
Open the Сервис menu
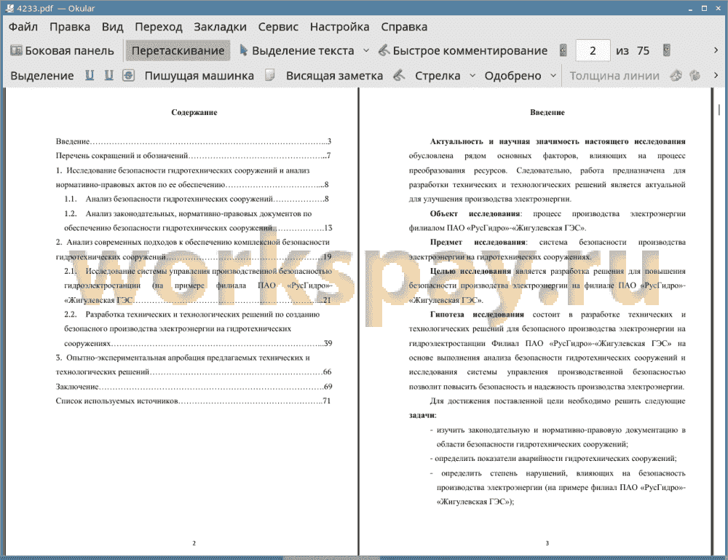point(278,27)
